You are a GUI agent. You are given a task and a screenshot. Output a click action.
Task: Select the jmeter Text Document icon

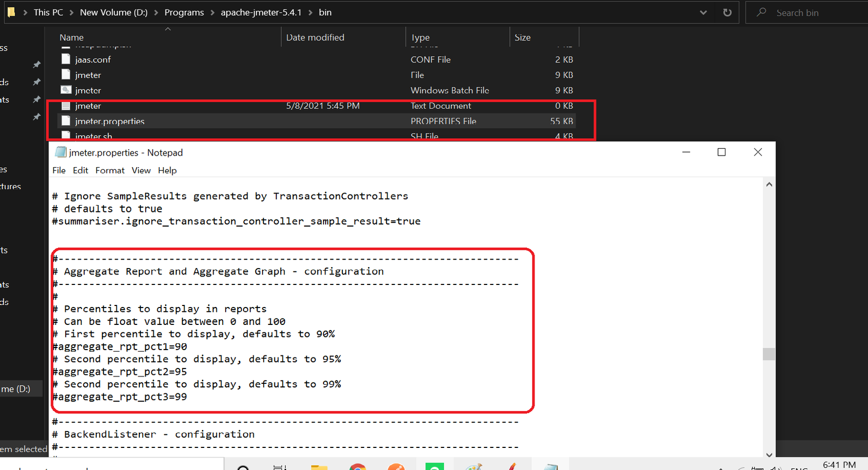pyautogui.click(x=66, y=106)
